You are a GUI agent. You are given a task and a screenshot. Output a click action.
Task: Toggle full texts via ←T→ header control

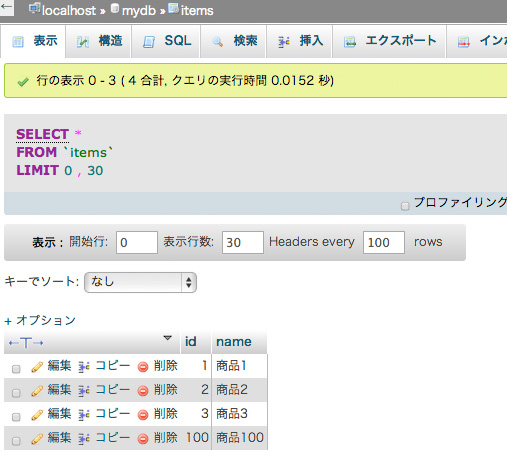tap(26, 343)
